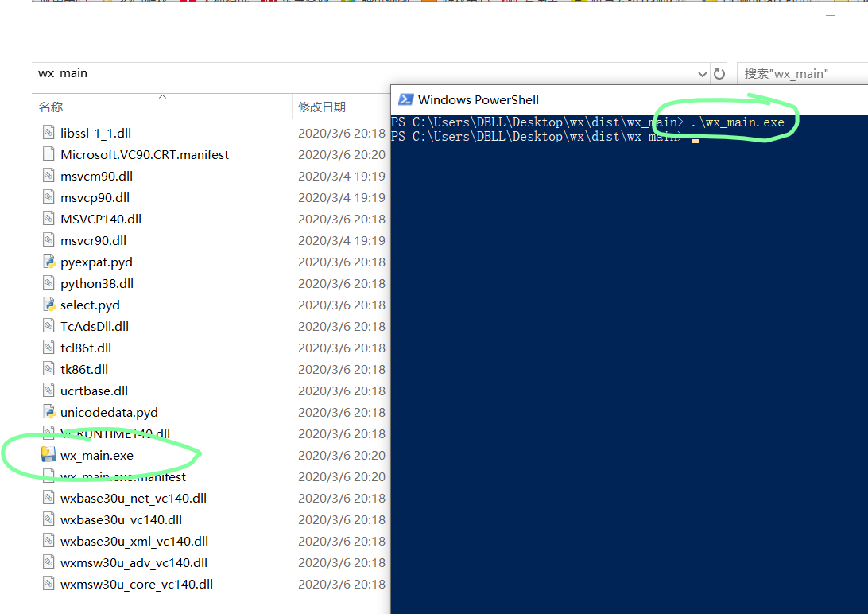Select file name tcl86t.dll

[x=86, y=348]
